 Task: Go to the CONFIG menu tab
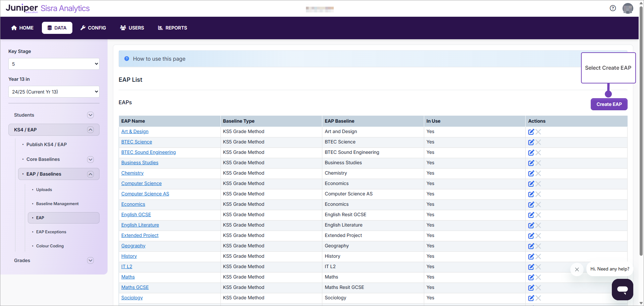pos(93,28)
